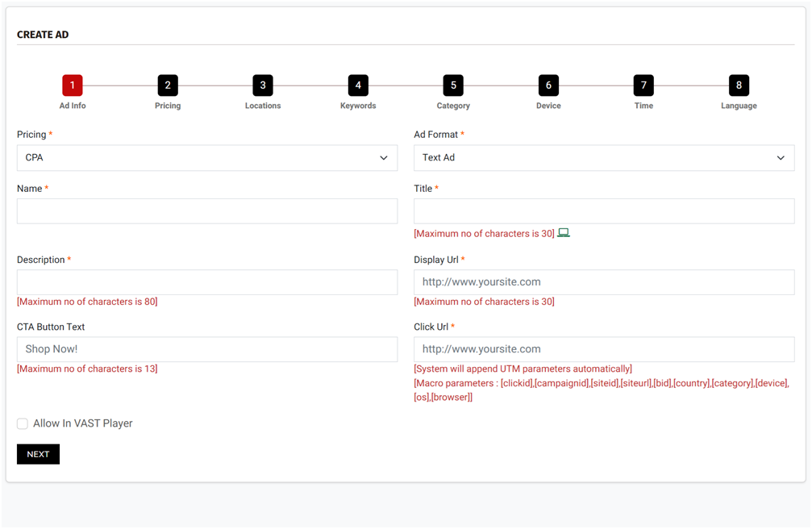Open step 3 Locations
The image size is (812, 529).
[x=263, y=85]
